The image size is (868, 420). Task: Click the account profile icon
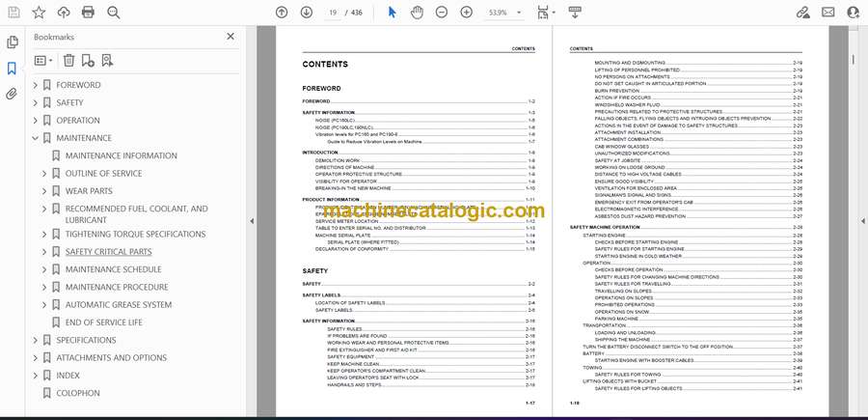click(x=854, y=13)
